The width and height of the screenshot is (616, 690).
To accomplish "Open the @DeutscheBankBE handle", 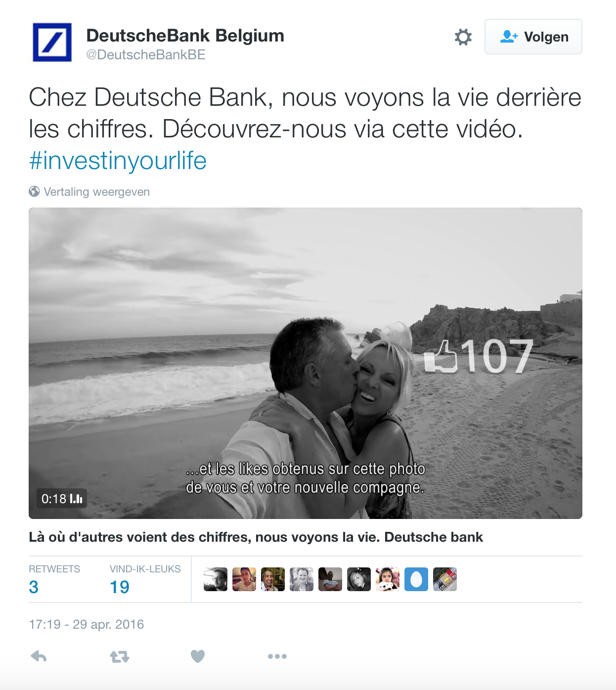I will pos(146,55).
